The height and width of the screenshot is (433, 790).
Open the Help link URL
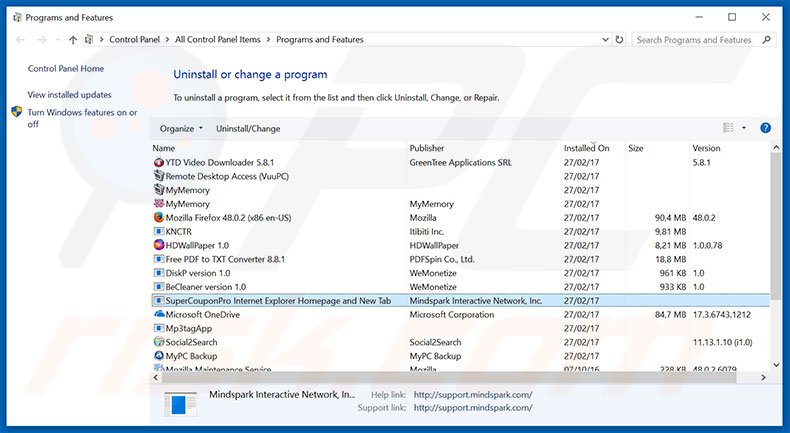point(473,395)
